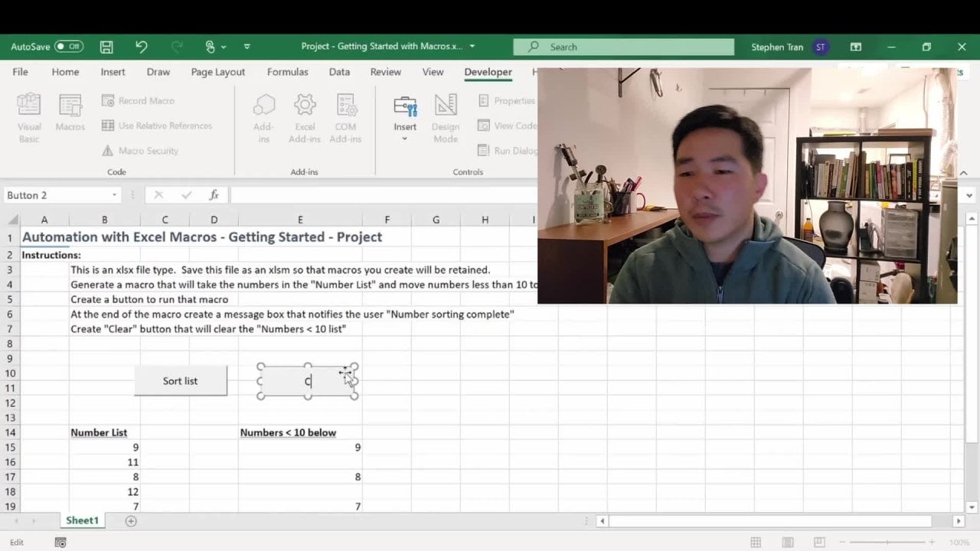This screenshot has width=980, height=551.
Task: Click the Sort list button
Action: pos(180,381)
